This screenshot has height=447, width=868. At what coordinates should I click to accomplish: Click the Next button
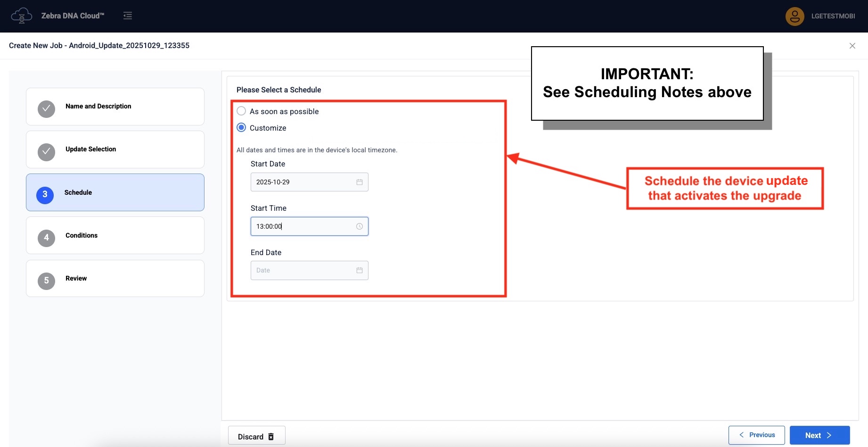point(819,435)
